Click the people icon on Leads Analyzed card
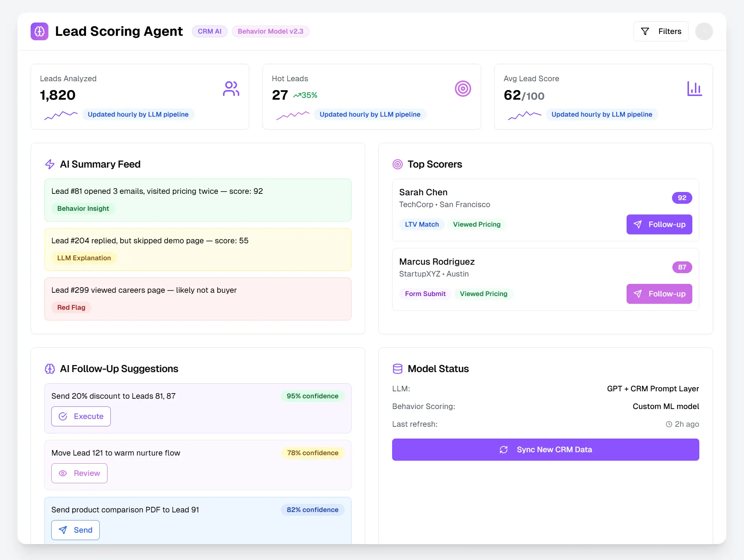Image resolution: width=744 pixels, height=560 pixels. tap(231, 89)
